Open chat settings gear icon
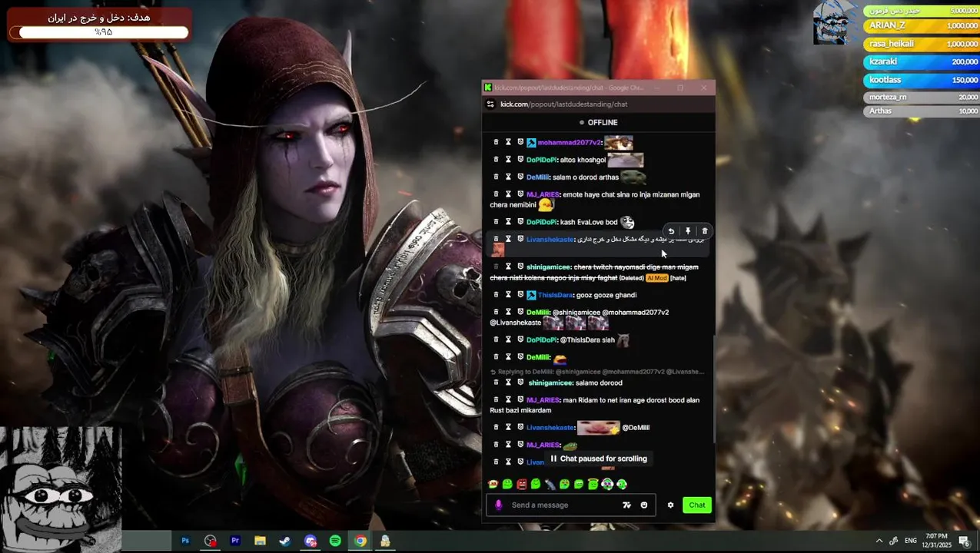Viewport: 980px width, 553px height. [670, 505]
